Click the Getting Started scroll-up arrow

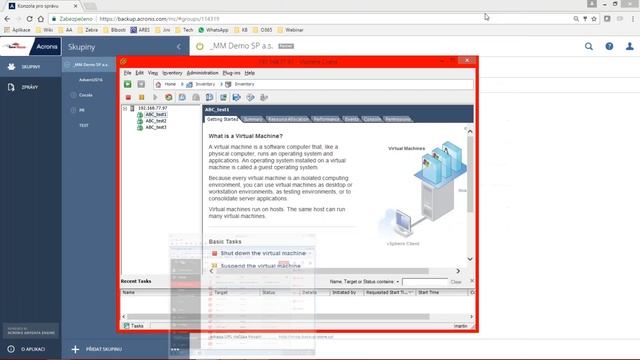[x=470, y=131]
